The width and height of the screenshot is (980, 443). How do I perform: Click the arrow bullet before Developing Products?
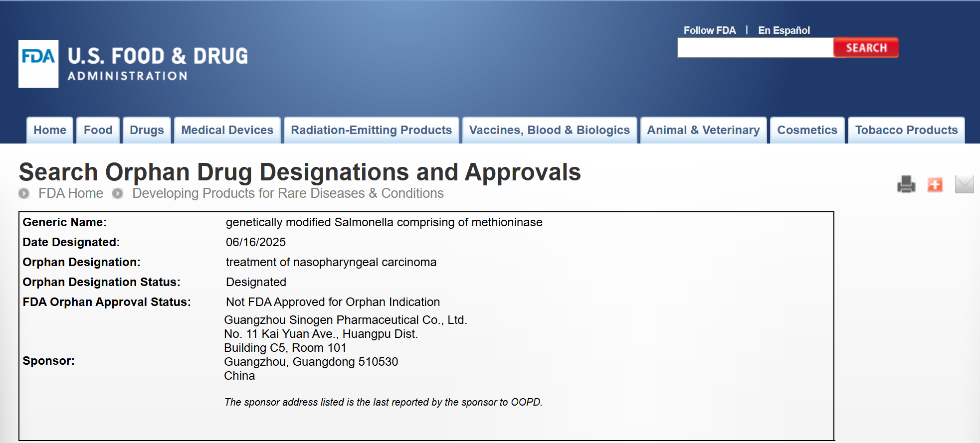pyautogui.click(x=118, y=193)
